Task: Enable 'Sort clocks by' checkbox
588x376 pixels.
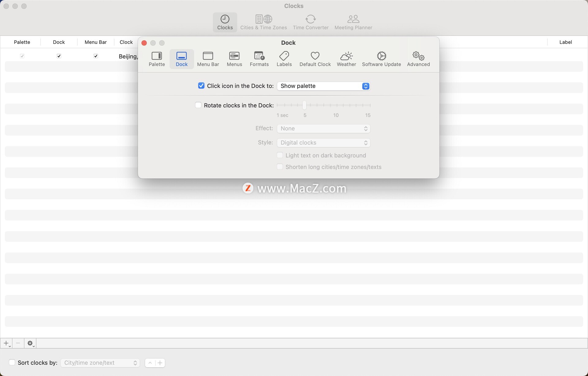Action: click(x=12, y=363)
